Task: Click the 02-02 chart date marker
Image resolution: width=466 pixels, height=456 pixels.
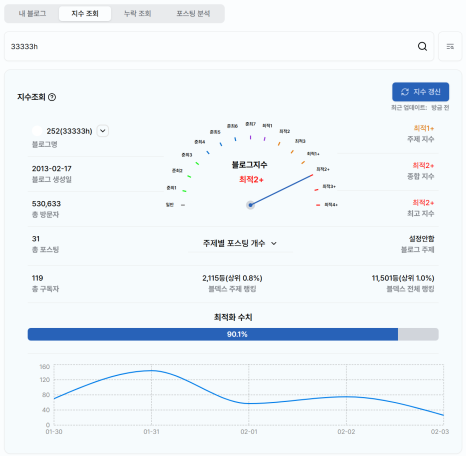Action: click(x=346, y=432)
